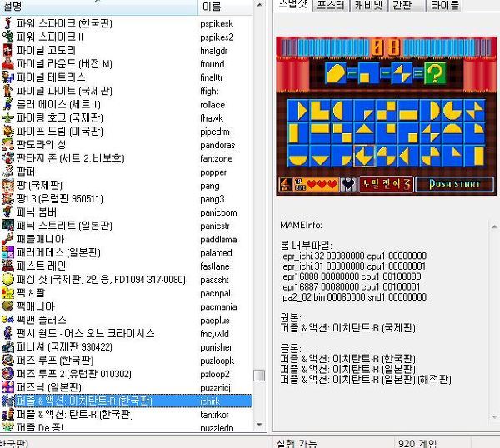Click the 실행 가능 status text
This screenshot has width=500, height=448.
click(x=297, y=443)
